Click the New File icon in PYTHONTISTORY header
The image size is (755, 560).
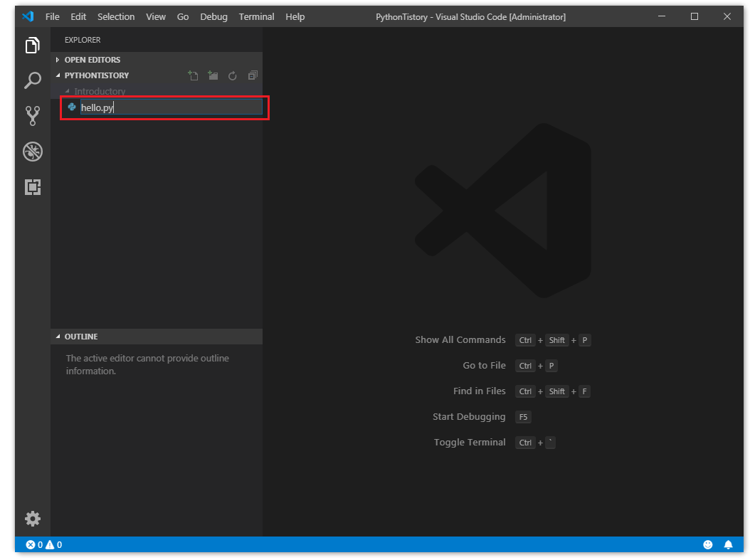pyautogui.click(x=193, y=75)
